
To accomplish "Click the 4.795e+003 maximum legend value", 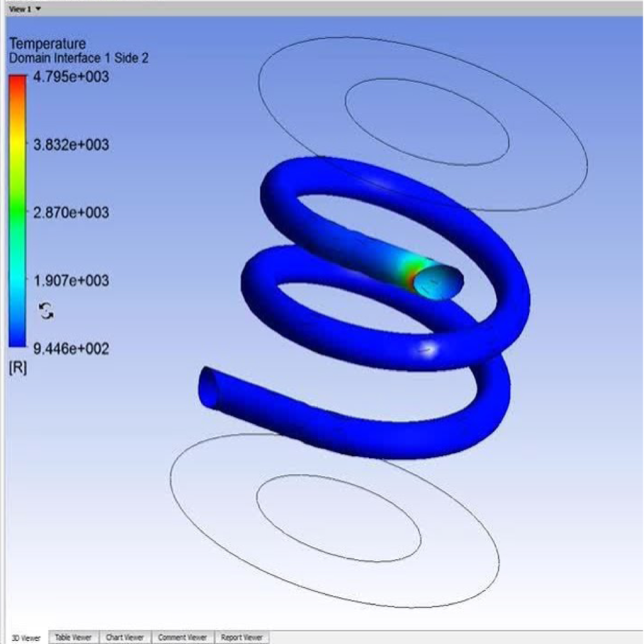I will (x=71, y=77).
